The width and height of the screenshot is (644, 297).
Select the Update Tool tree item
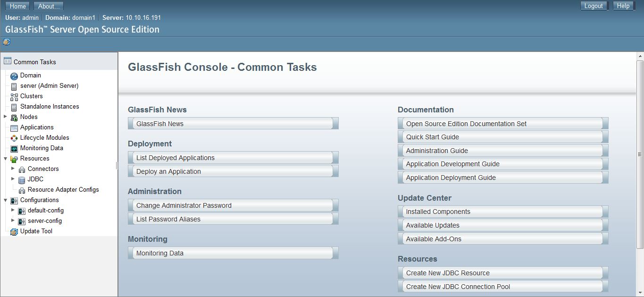pos(36,231)
